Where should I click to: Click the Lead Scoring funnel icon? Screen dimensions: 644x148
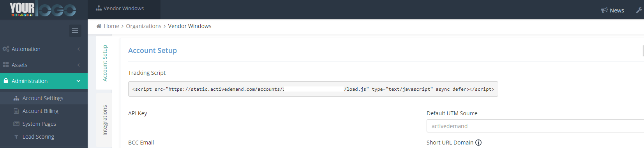tap(16, 137)
